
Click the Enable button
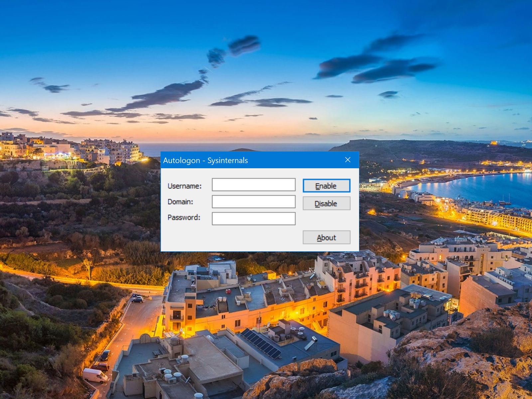click(326, 186)
